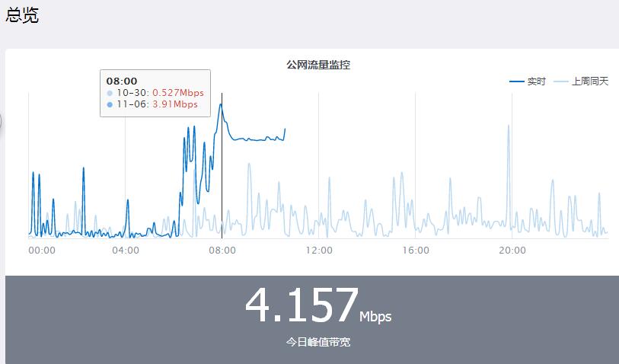Viewport: 619px width, 364px height.
Task: Click the dark blue 实时 legend line
Action: click(516, 81)
